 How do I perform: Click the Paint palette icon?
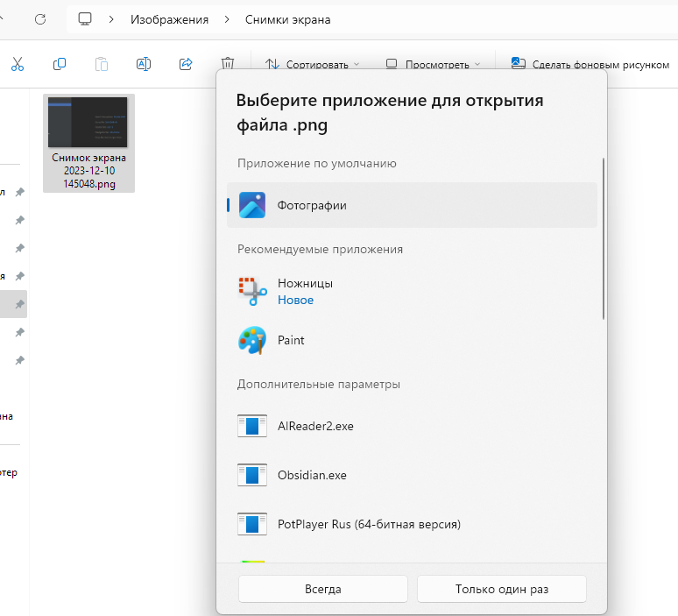tap(252, 341)
